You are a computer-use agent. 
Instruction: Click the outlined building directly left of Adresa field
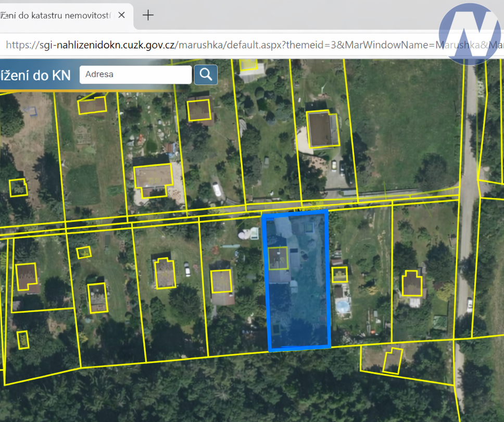[x=92, y=105]
